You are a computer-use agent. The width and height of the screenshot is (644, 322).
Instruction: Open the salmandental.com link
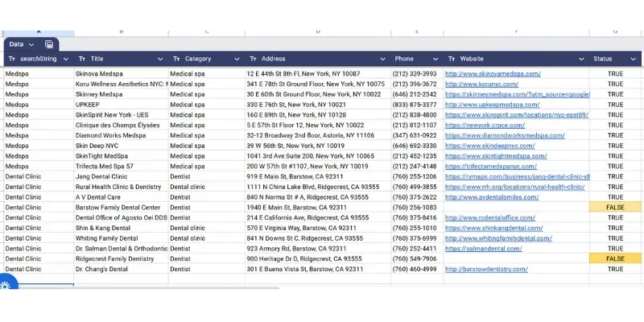(484, 249)
